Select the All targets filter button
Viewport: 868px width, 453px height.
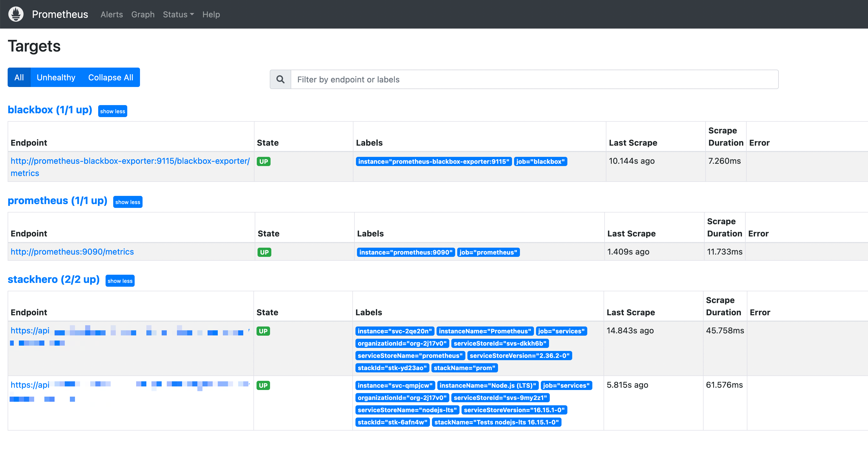point(19,78)
